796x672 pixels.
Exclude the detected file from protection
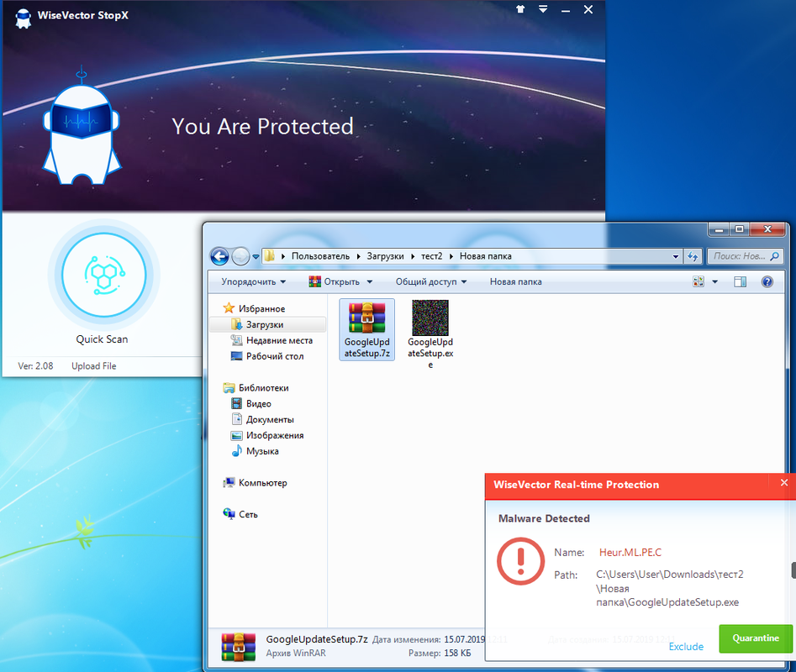point(686,646)
